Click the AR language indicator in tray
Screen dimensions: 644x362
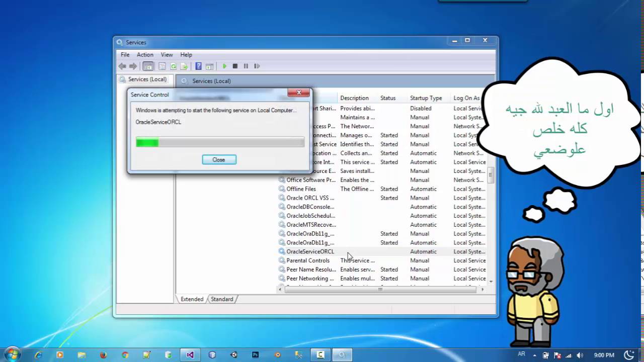522,354
